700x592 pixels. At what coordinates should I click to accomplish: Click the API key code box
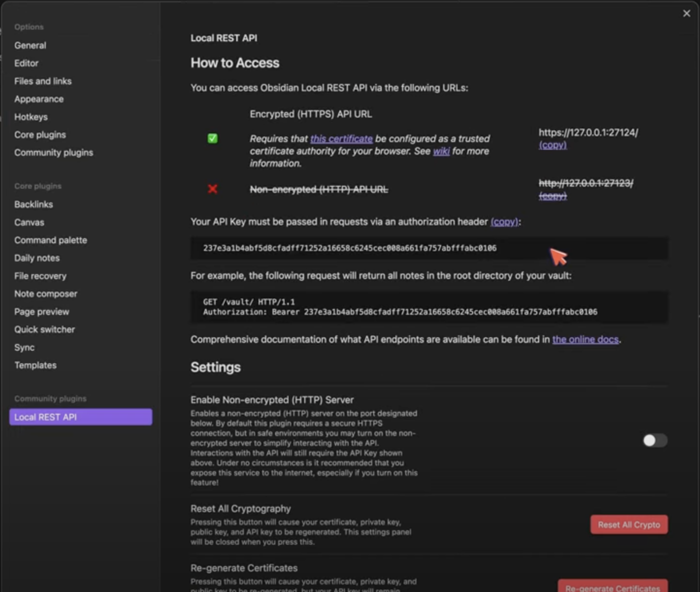429,248
